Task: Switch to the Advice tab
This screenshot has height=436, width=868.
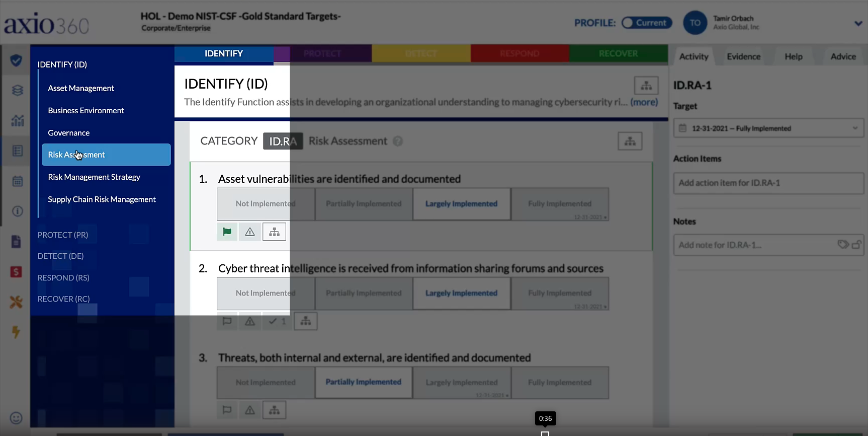Action: pyautogui.click(x=843, y=56)
